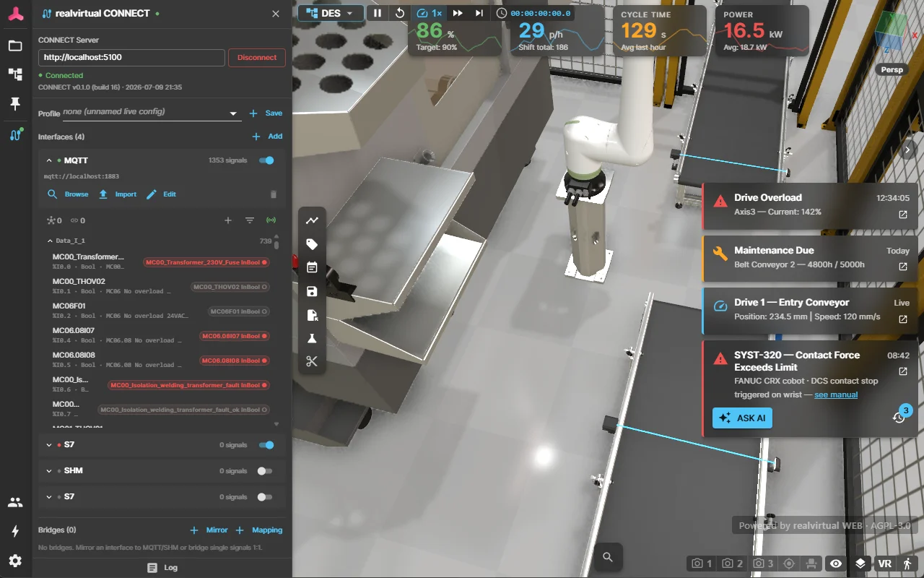This screenshot has height=578, width=924.
Task: Reset the simulation with restart icon
Action: pyautogui.click(x=400, y=13)
